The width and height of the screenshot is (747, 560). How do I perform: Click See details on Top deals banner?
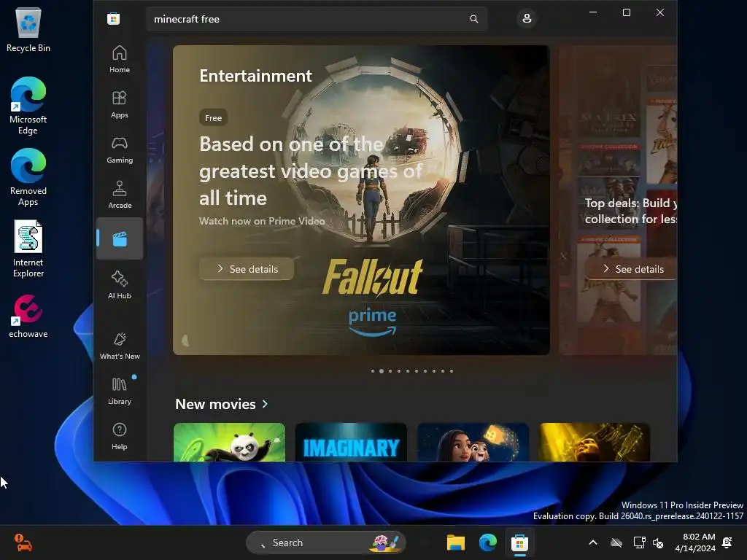coord(632,269)
